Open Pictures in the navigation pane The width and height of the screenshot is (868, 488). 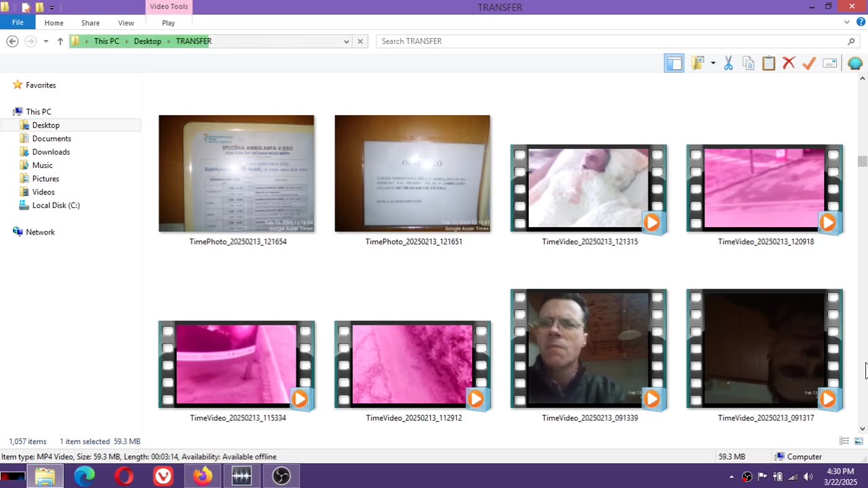click(45, 179)
